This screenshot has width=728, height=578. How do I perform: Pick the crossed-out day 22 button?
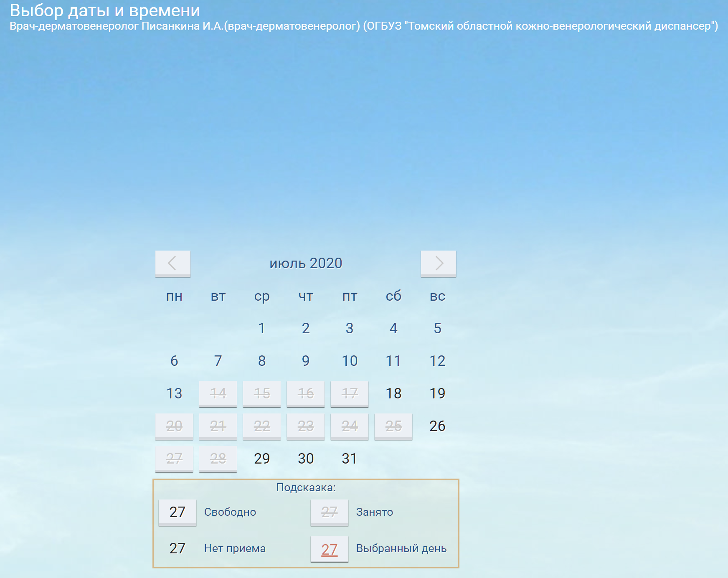click(262, 426)
